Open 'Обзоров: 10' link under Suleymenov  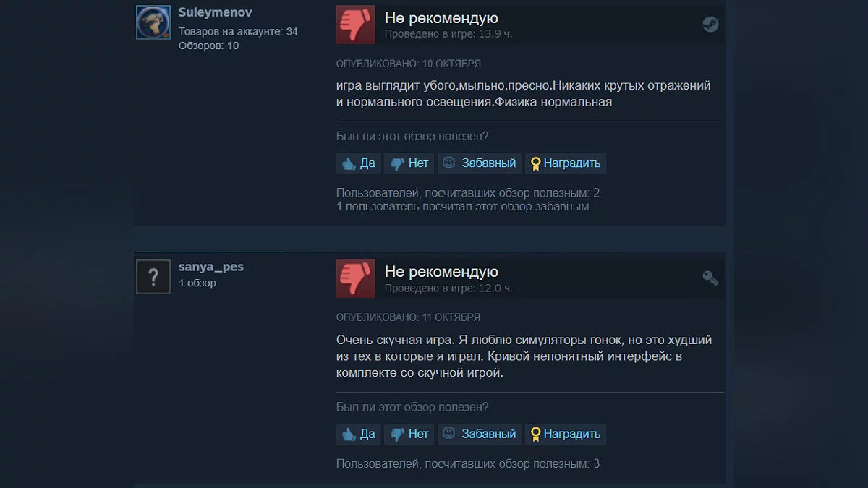pos(208,46)
